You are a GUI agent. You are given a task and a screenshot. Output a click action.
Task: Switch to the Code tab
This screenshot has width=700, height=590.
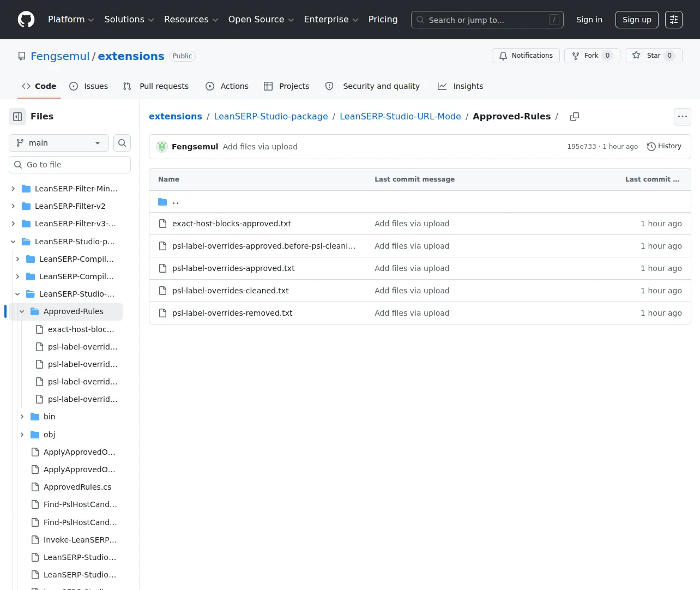tap(39, 86)
